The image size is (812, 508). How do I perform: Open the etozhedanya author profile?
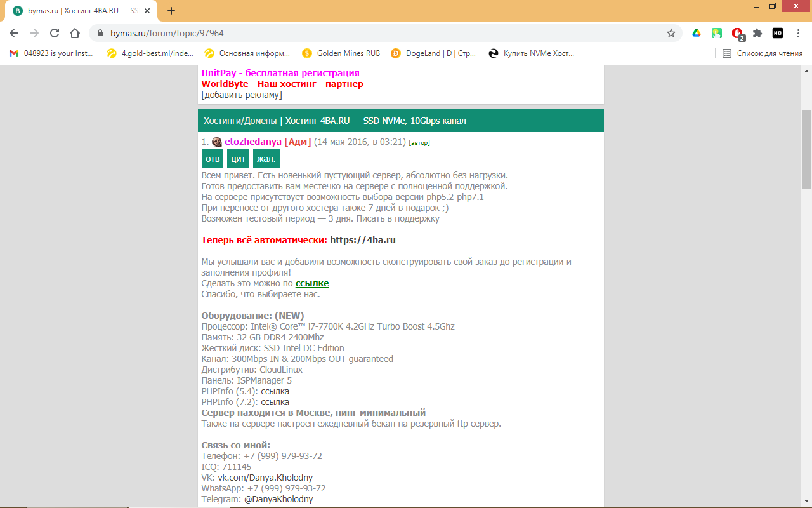click(252, 142)
